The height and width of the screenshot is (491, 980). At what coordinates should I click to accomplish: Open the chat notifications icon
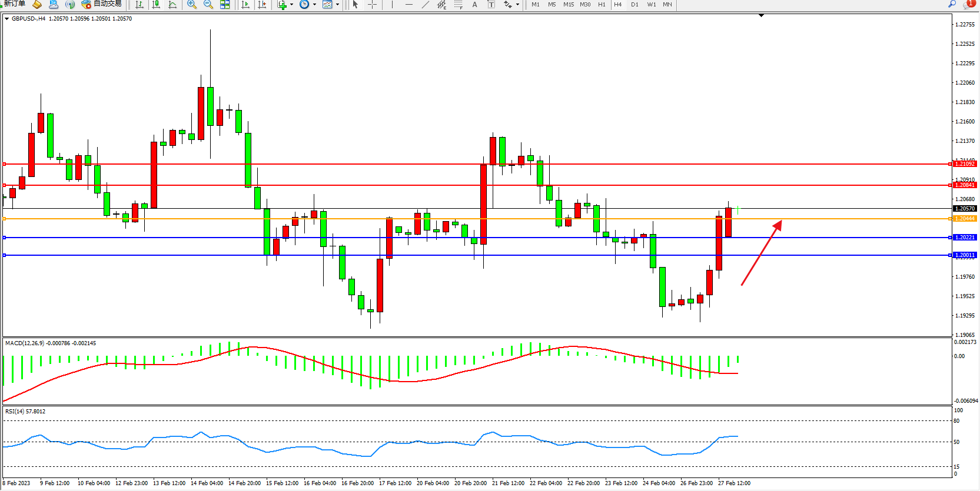[x=968, y=4]
